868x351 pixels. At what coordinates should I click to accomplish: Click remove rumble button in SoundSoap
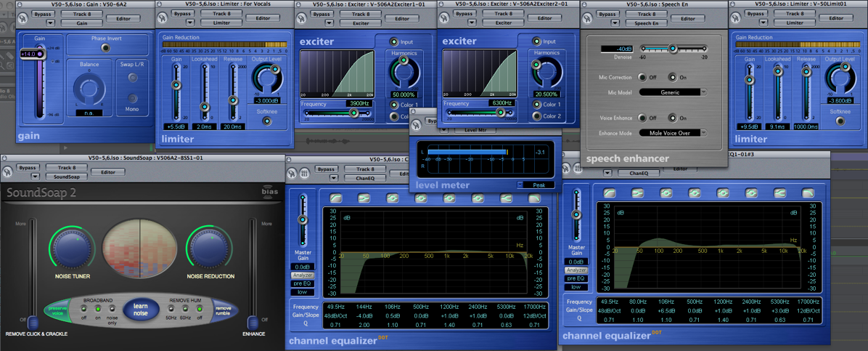[x=223, y=309]
